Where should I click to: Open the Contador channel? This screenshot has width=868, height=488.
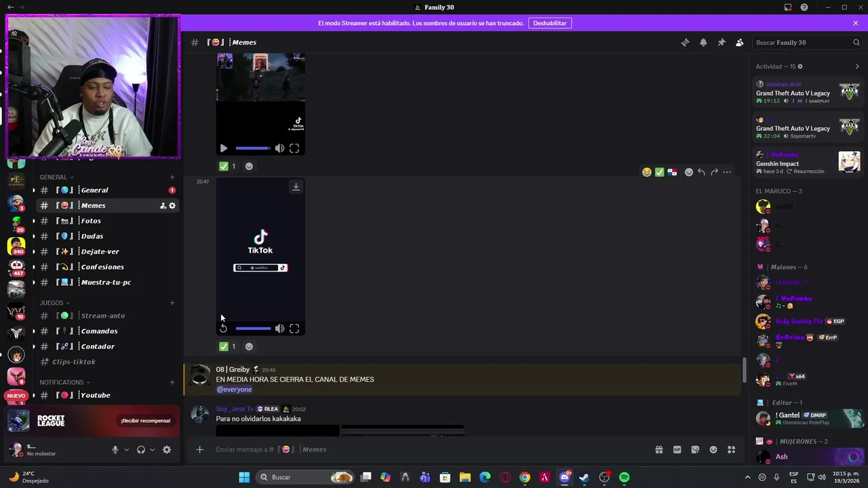tap(108, 346)
